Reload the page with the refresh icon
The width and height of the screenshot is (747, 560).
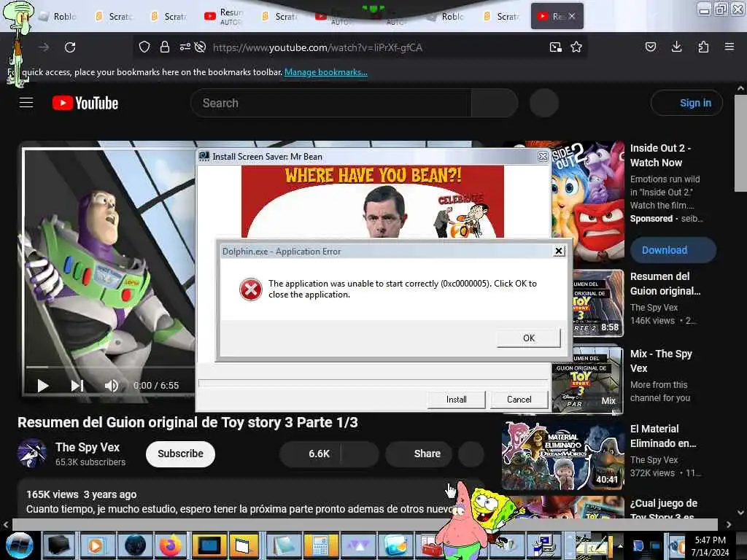point(70,47)
